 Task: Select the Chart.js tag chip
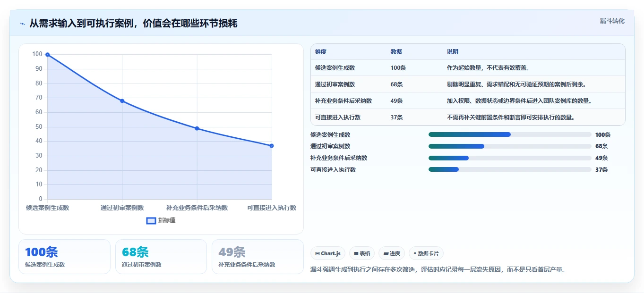[328, 253]
